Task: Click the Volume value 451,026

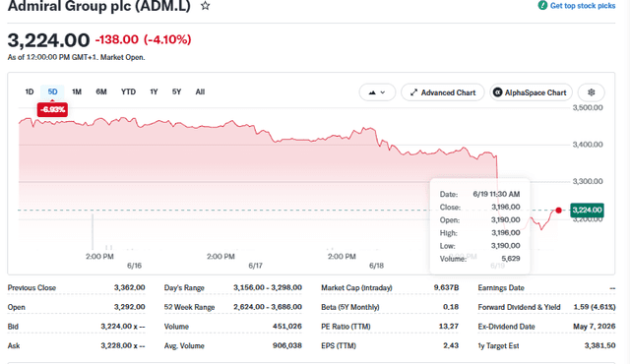Action: 287,327
